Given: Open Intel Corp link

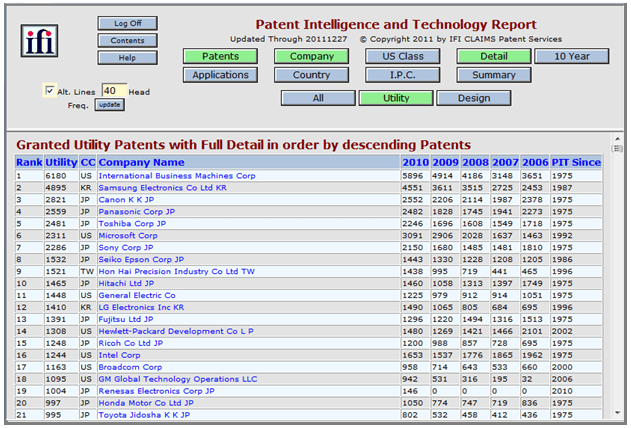Looking at the screenshot, I should point(120,355).
